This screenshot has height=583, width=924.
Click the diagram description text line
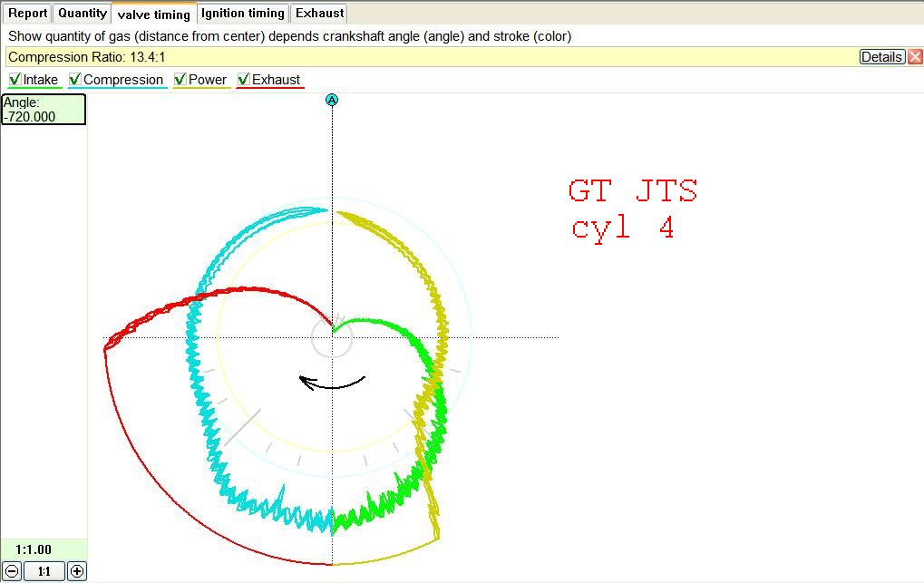click(289, 36)
